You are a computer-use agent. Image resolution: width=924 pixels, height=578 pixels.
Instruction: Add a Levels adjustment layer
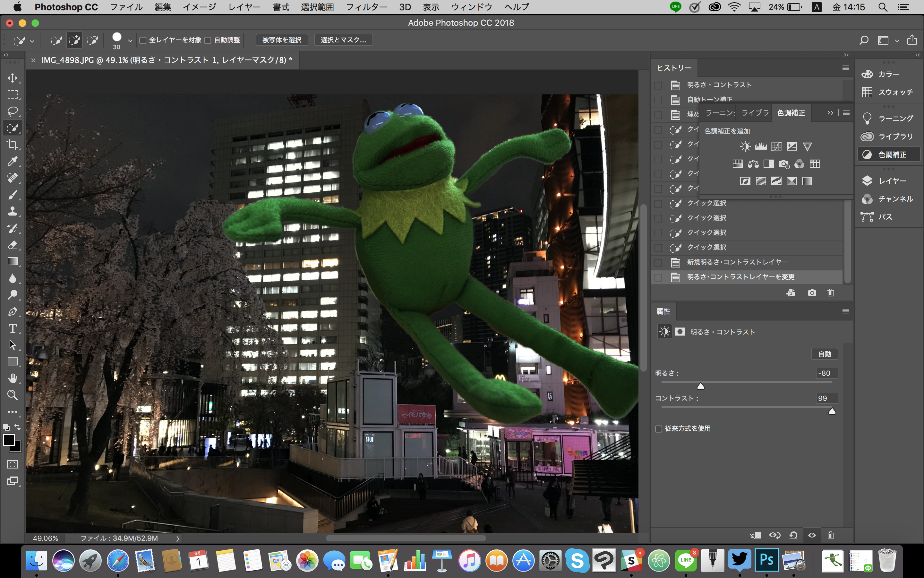click(761, 146)
